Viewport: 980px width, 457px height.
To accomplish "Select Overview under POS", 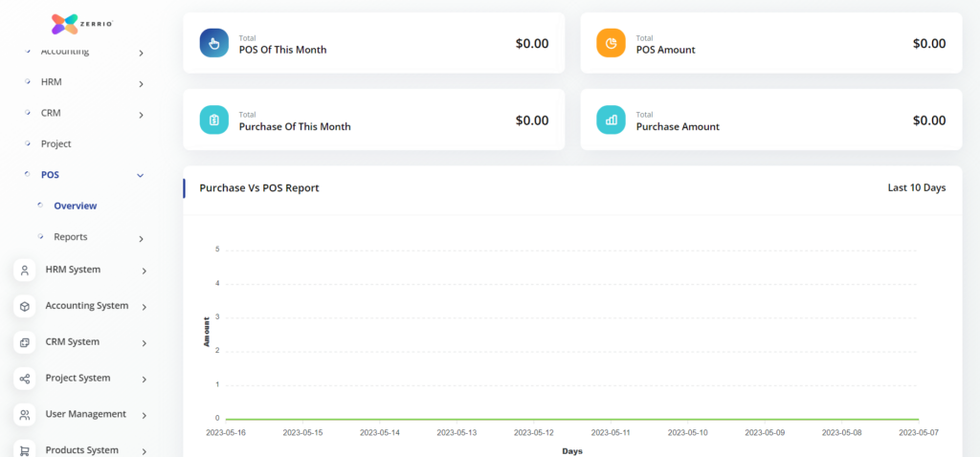I will (75, 206).
